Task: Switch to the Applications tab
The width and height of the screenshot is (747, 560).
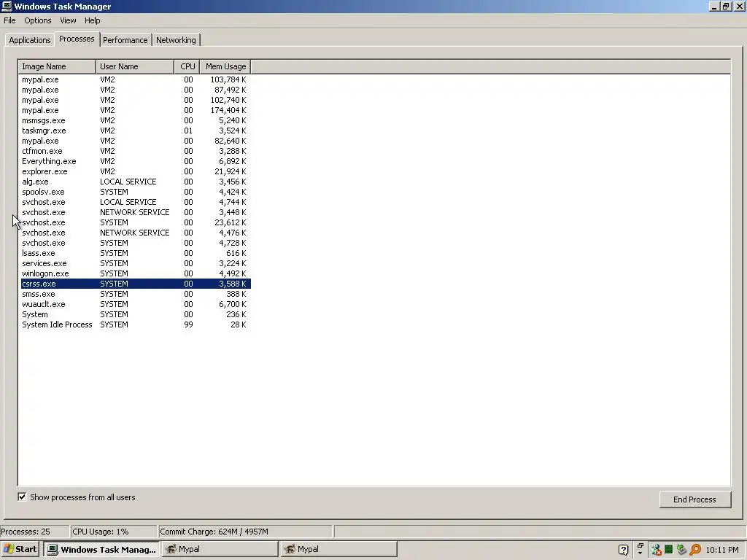Action: click(x=29, y=40)
